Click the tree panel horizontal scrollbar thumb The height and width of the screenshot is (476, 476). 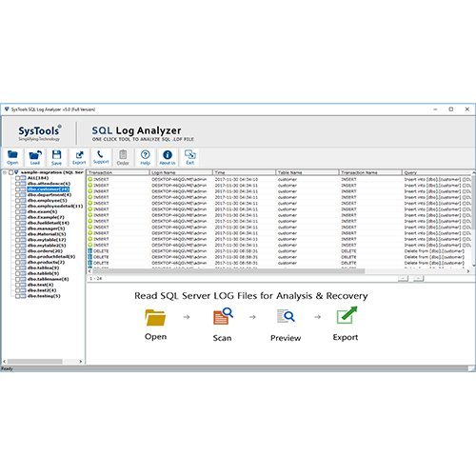(x=34, y=362)
